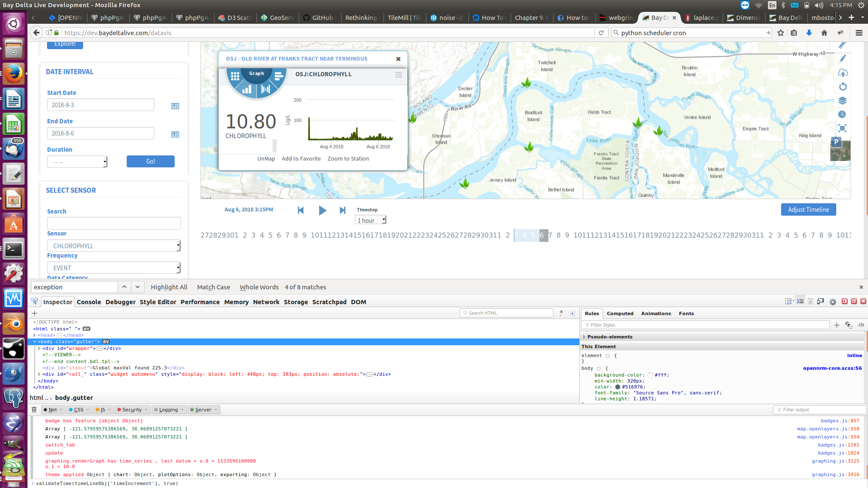Click the clock time tool on map
The image size is (868, 488).
843,114
